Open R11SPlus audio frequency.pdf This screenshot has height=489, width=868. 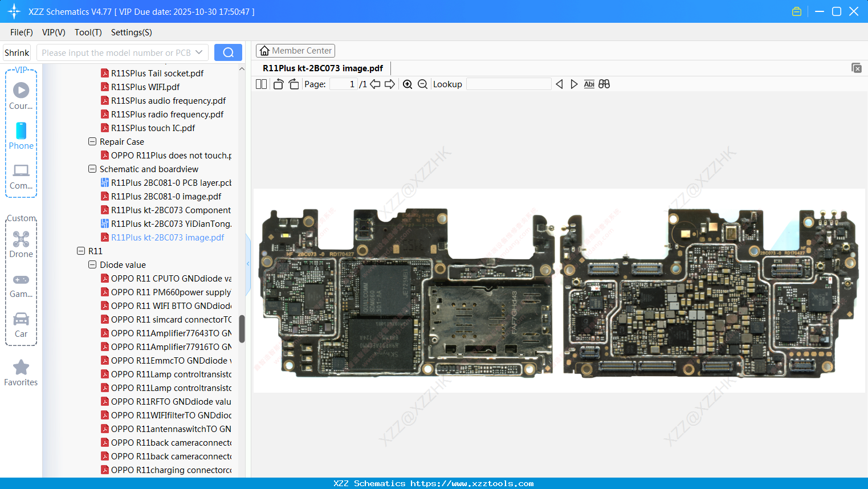164,101
